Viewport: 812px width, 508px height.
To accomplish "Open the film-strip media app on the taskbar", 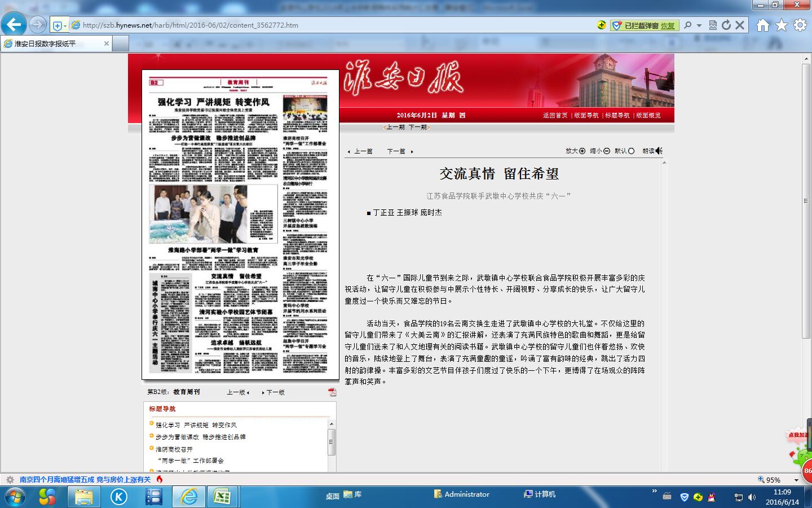I will pyautogui.click(x=153, y=497).
